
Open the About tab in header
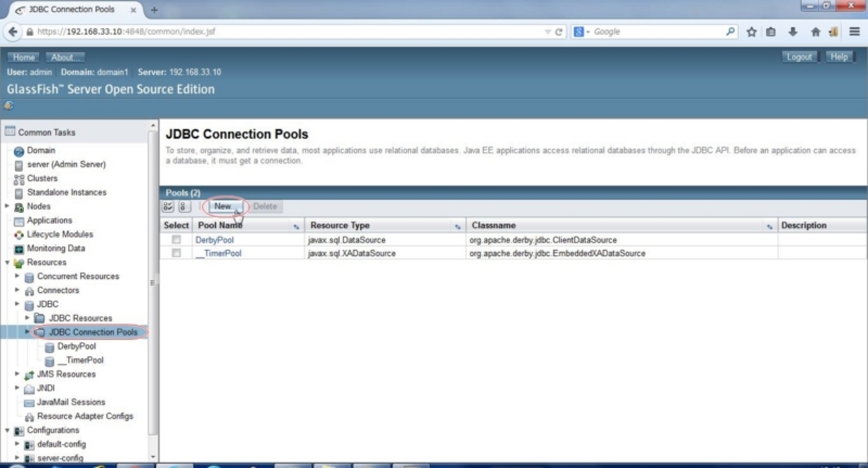(x=65, y=57)
